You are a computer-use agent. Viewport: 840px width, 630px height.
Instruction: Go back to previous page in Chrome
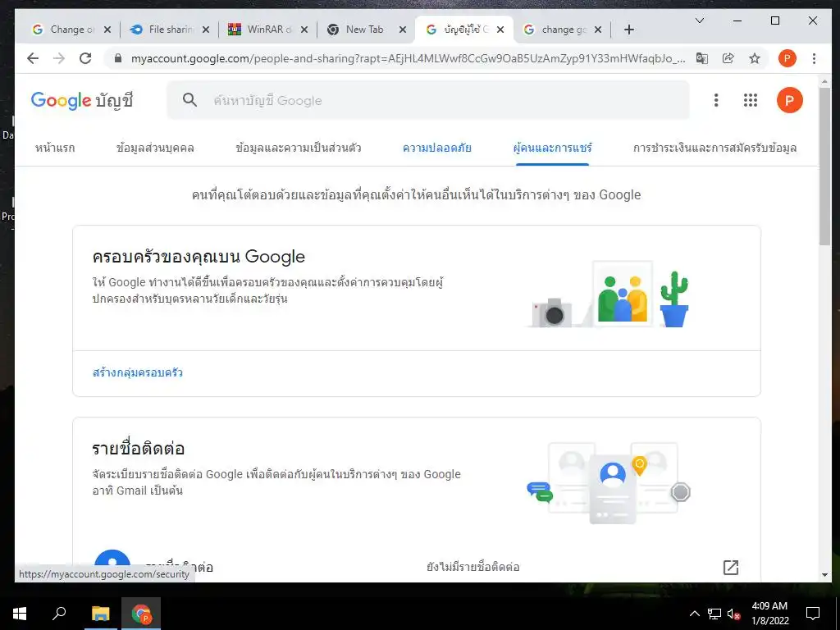coord(33,58)
